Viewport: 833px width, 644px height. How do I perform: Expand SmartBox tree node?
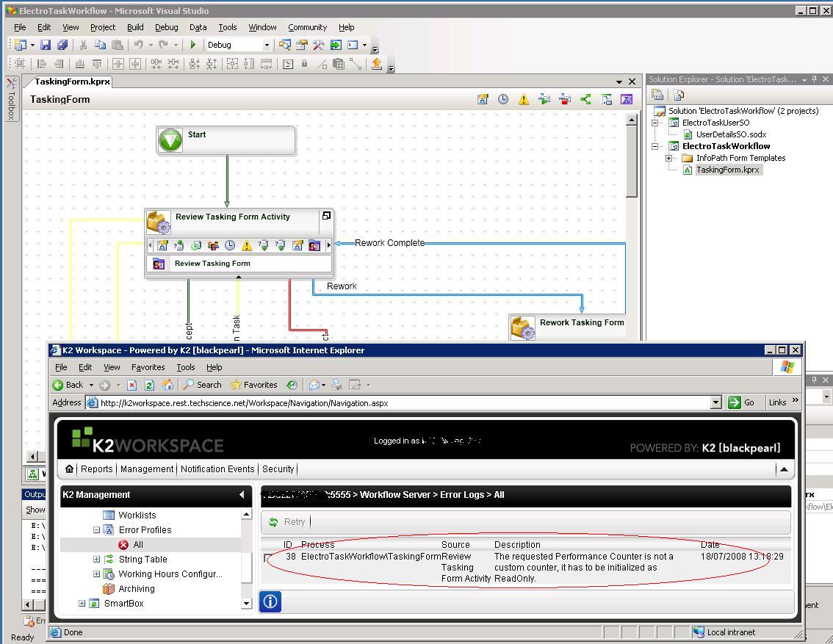pyautogui.click(x=82, y=603)
